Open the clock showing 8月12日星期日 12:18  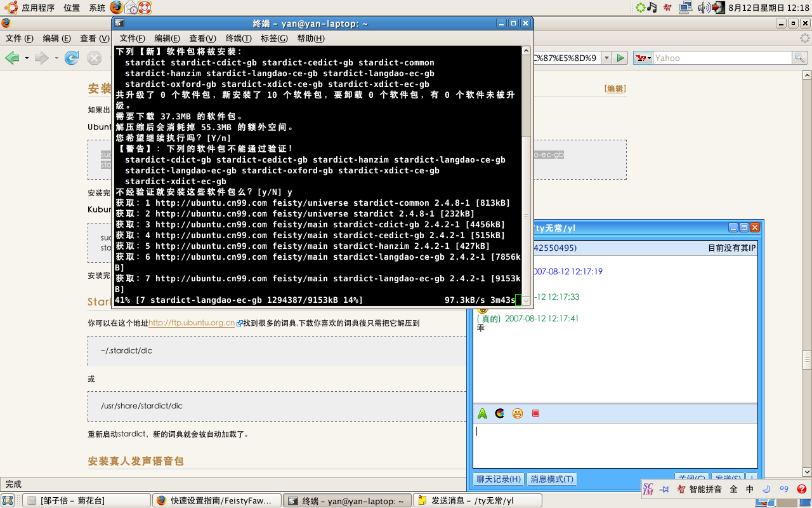pos(769,8)
